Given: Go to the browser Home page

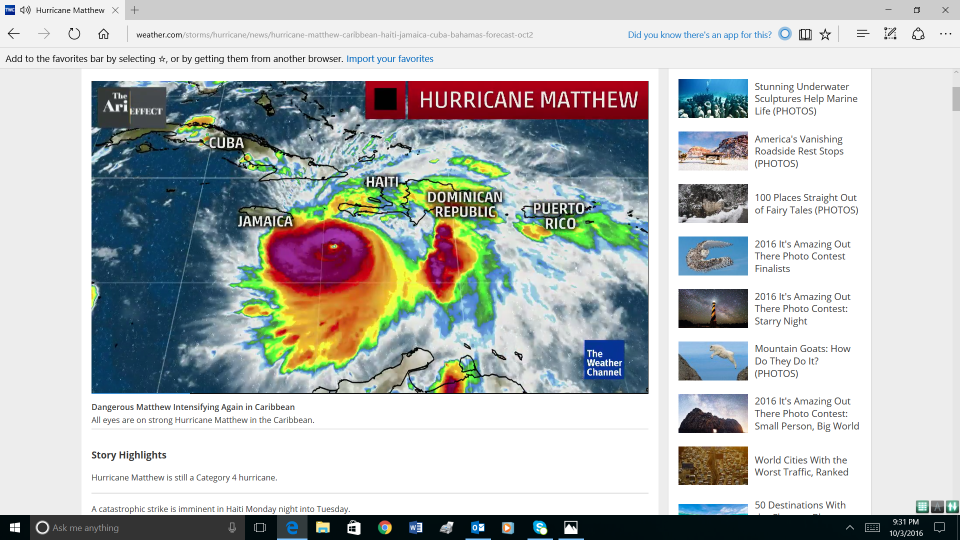Looking at the screenshot, I should (104, 34).
